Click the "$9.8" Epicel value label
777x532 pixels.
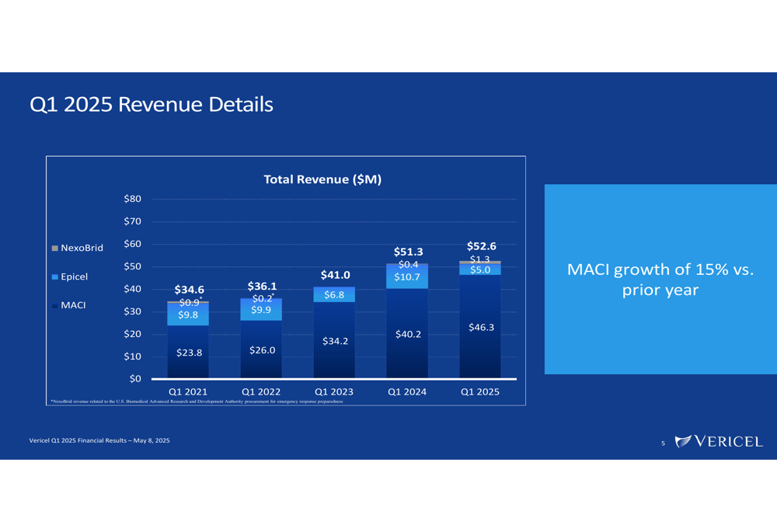[188, 315]
